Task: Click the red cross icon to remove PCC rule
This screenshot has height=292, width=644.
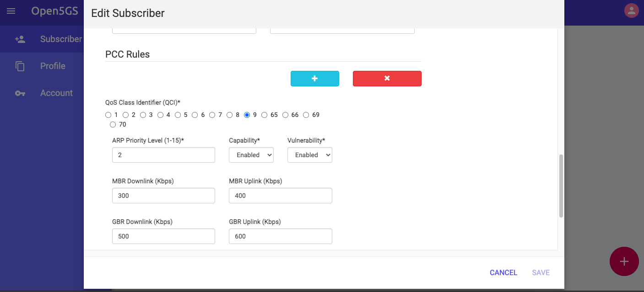Action: point(387,78)
